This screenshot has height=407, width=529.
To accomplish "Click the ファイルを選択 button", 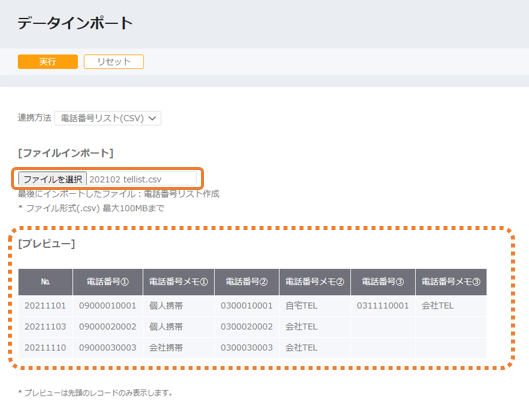I will tap(52, 179).
